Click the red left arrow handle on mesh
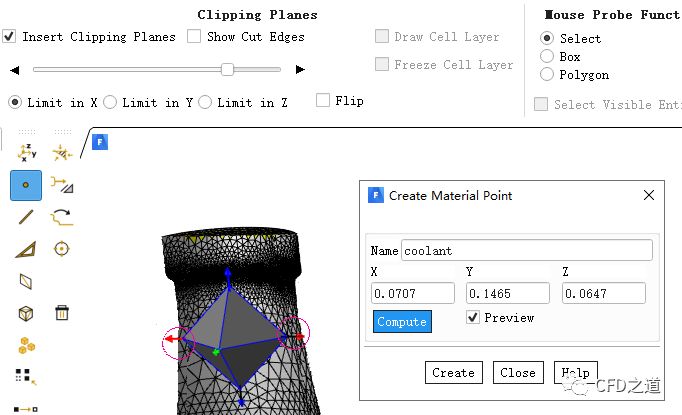 [173, 338]
